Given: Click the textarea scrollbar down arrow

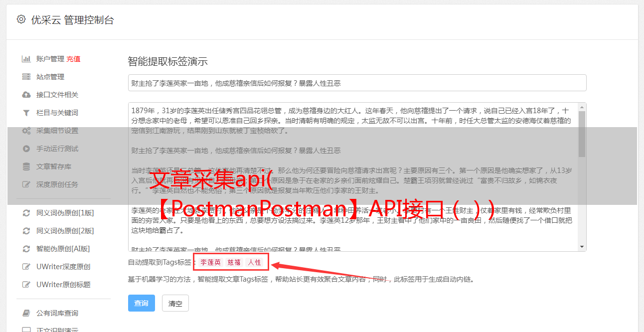Looking at the screenshot, I should coord(582,247).
